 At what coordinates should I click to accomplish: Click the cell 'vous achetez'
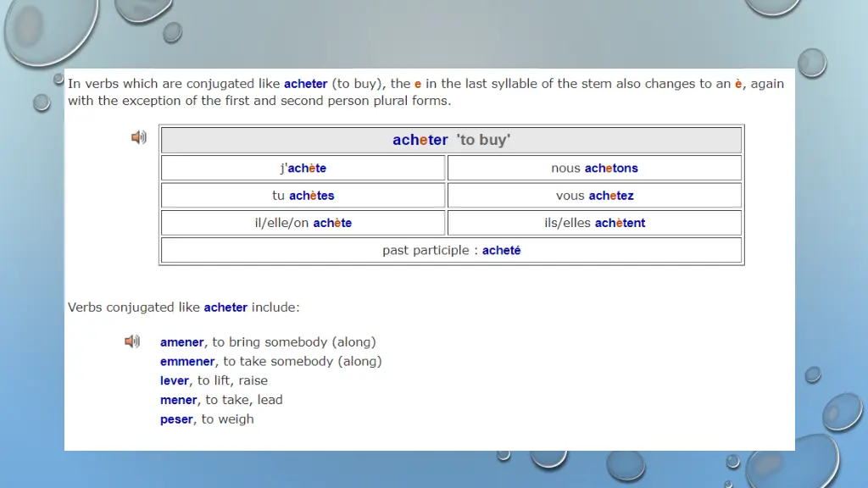pyautogui.click(x=594, y=196)
